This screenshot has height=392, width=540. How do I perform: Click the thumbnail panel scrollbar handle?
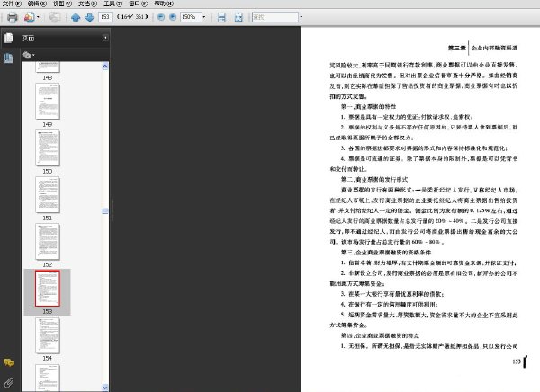tap(105, 210)
